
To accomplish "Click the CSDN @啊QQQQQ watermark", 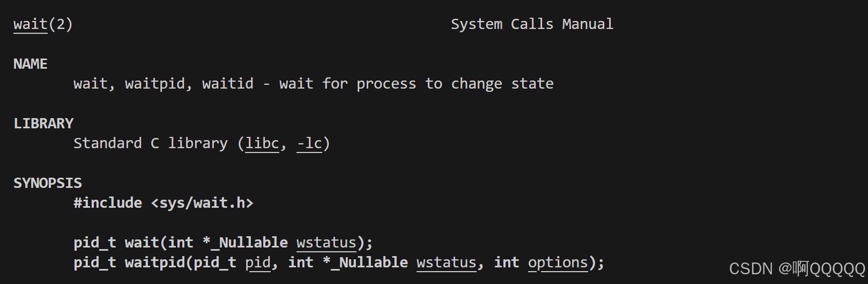I will (797, 268).
